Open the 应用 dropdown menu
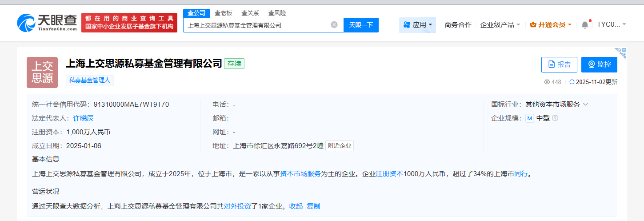Viewport: 644px width, 221px height. (x=417, y=25)
